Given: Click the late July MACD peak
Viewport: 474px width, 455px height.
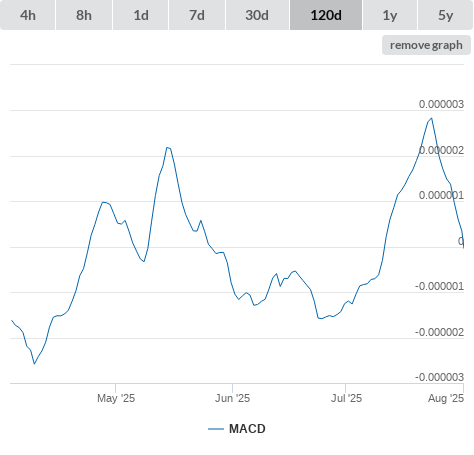Looking at the screenshot, I should (x=432, y=118).
